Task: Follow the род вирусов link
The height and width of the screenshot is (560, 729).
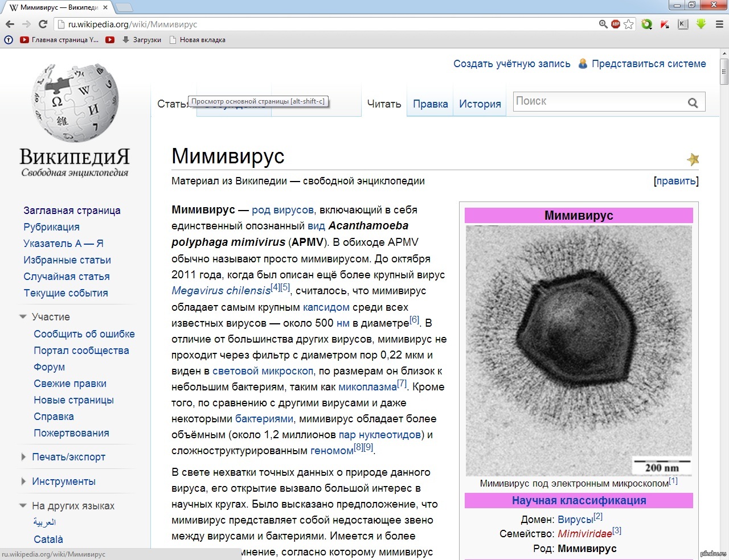Action: (x=282, y=210)
